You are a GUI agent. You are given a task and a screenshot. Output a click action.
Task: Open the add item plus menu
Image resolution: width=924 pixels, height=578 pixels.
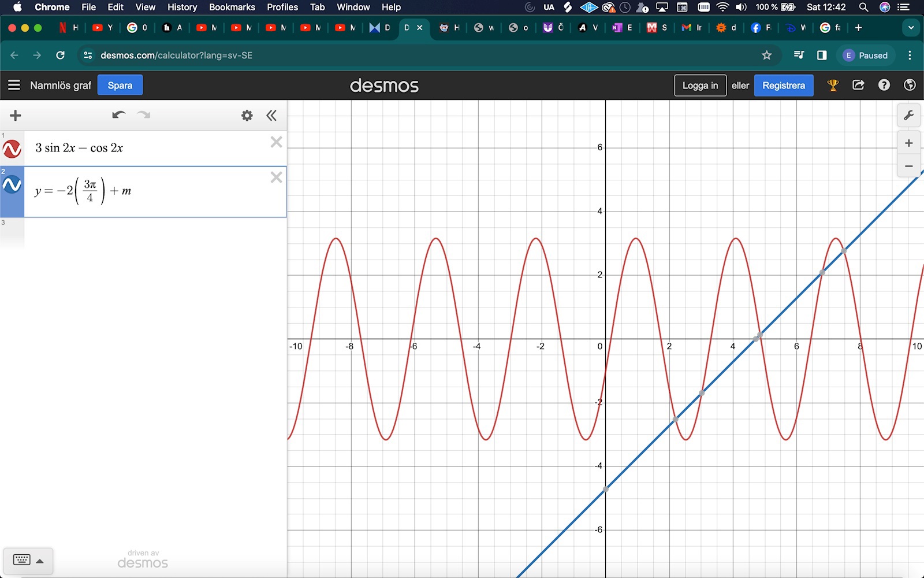point(16,115)
